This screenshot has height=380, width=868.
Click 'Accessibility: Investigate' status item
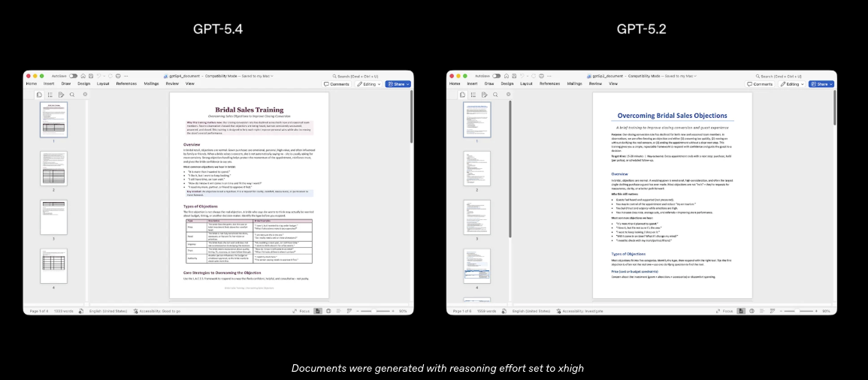click(580, 311)
